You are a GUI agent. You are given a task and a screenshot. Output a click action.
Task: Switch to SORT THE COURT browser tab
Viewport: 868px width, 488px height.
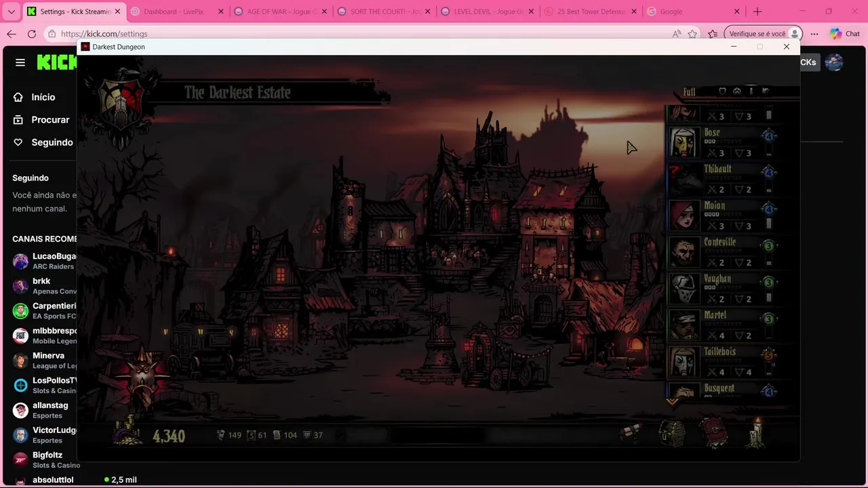click(x=384, y=12)
